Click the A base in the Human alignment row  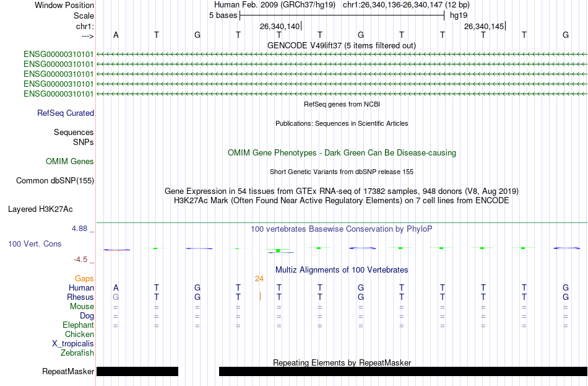coord(116,287)
